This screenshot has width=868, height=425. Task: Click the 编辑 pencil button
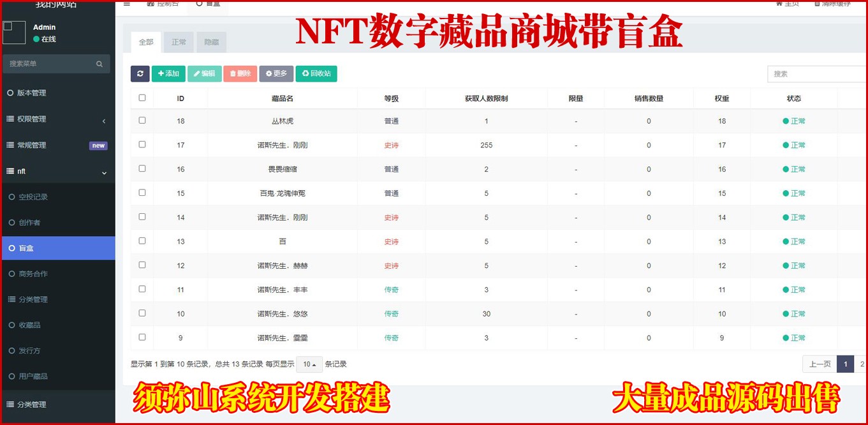(x=204, y=74)
